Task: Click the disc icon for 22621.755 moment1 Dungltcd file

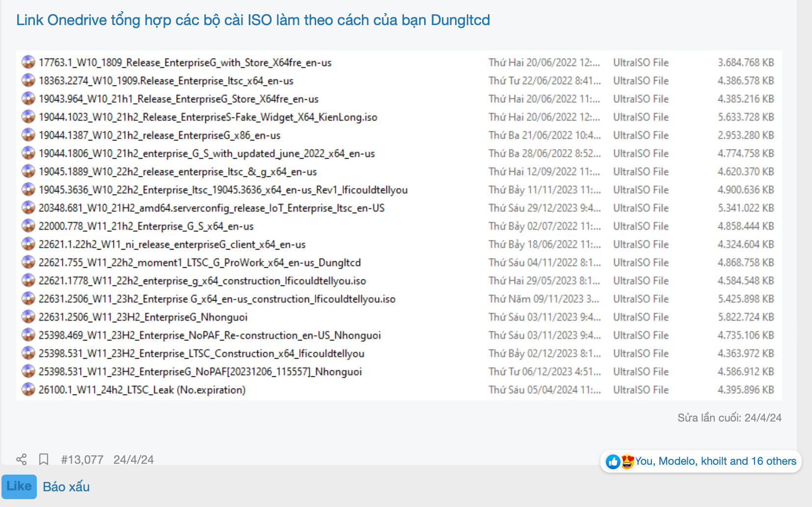Action: (28, 262)
